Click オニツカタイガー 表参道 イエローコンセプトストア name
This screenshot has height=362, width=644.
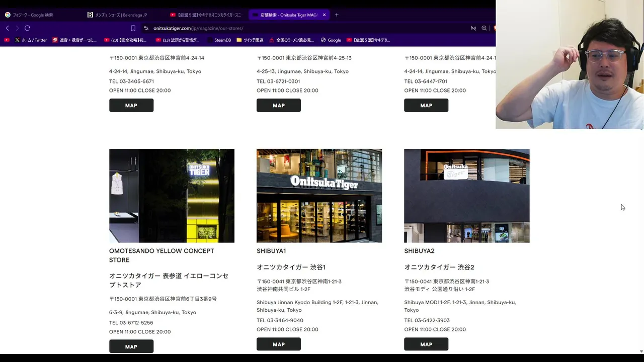pyautogui.click(x=169, y=281)
